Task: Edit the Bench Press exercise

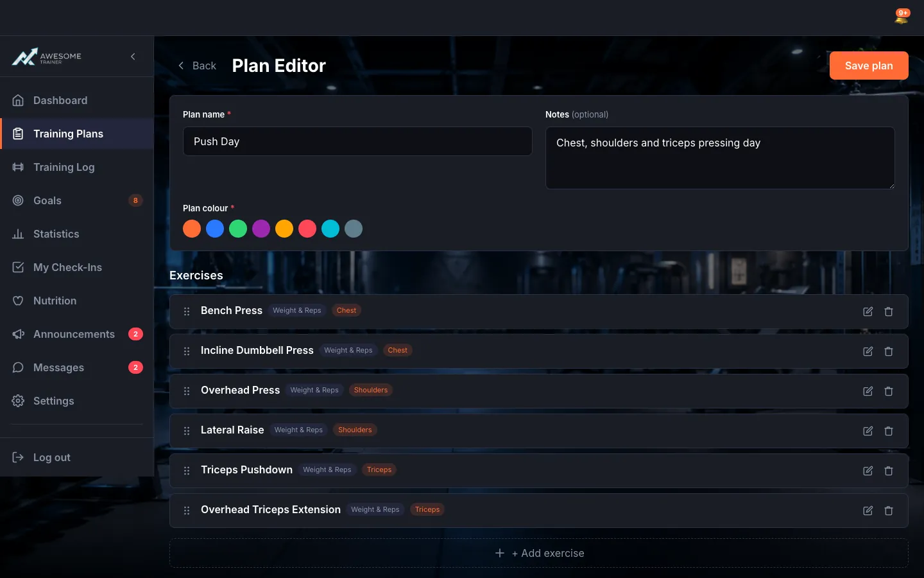Action: [868, 311]
